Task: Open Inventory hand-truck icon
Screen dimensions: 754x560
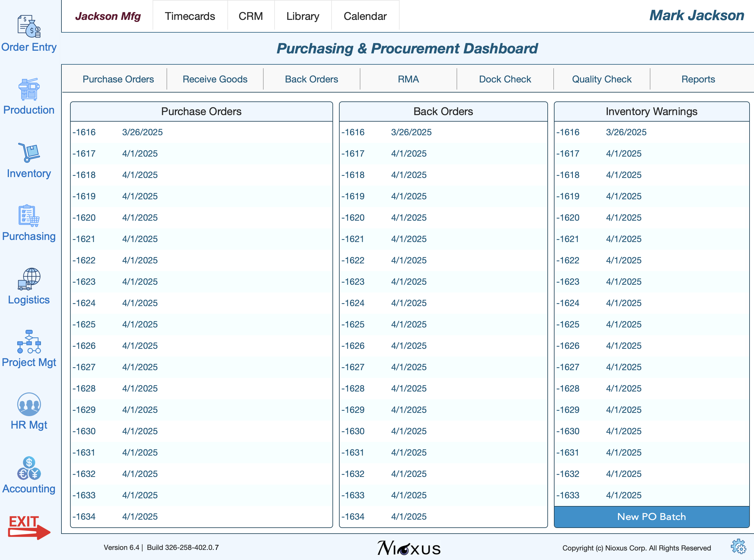Action: (29, 152)
